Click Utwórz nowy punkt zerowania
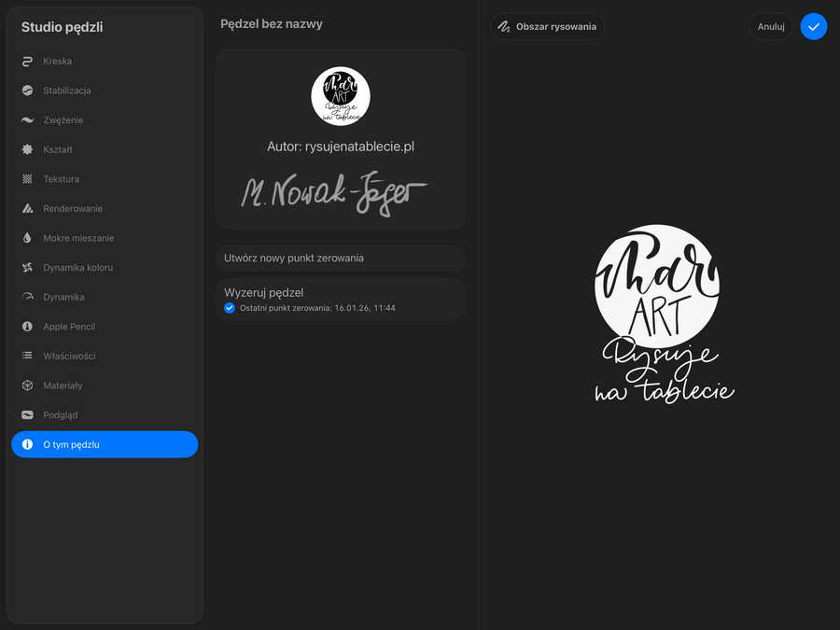Image resolution: width=840 pixels, height=630 pixels. (341, 258)
